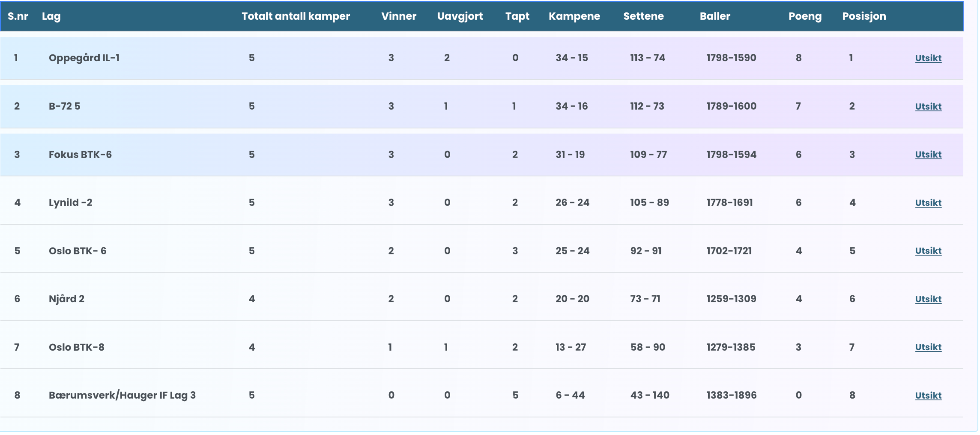Open Utsikt link for Oppegård IL-1
This screenshot has width=980, height=435.
[928, 58]
